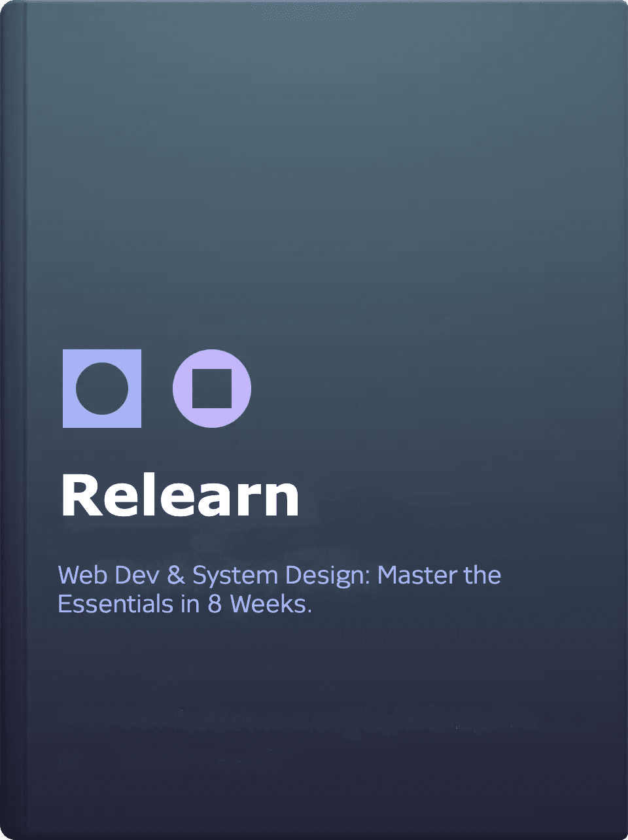This screenshot has width=628, height=840.
Task: Click the square logo icon with circle cutout
Action: (102, 389)
